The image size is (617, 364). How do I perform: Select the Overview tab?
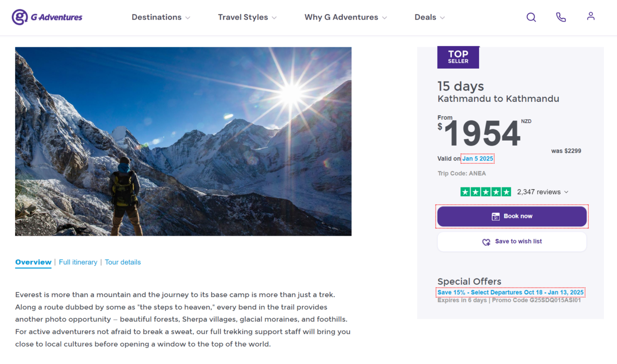(33, 262)
